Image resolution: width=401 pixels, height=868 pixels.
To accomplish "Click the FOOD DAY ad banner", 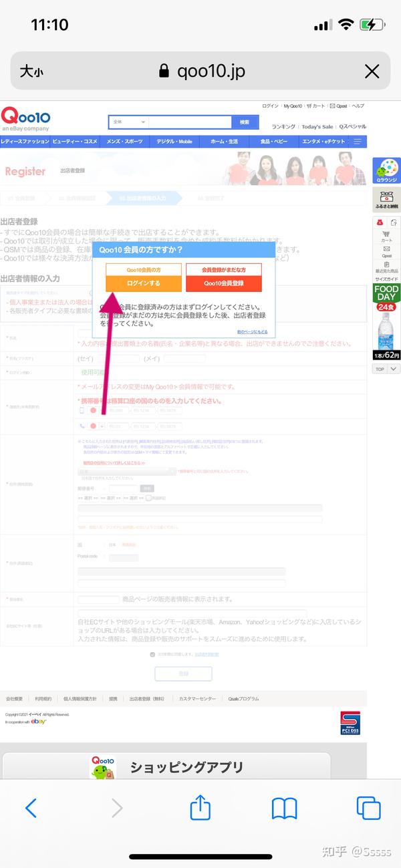I will coord(386,322).
